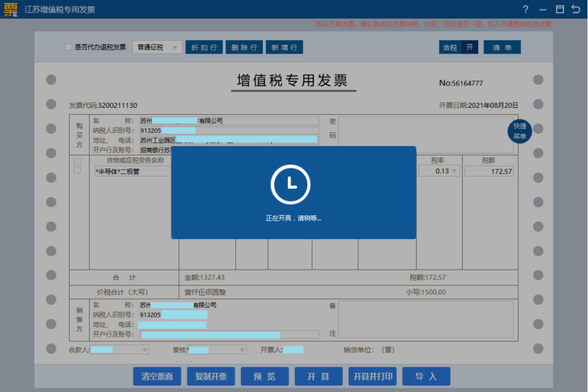Tick the checkbox beside 半导体 二极管 row
The image size is (588, 392).
tap(77, 170)
